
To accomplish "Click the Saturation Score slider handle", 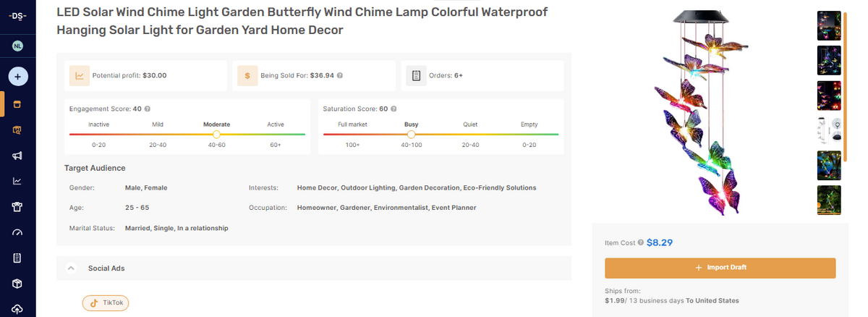I will [412, 134].
